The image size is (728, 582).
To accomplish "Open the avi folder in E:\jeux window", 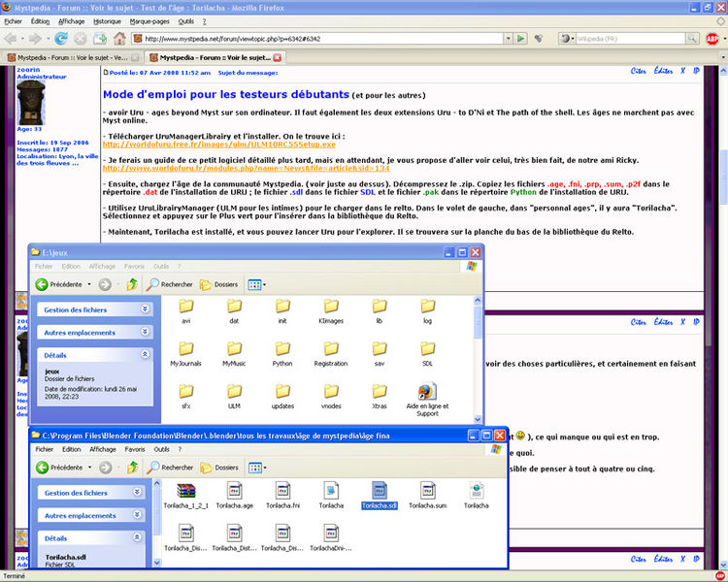I will click(185, 311).
